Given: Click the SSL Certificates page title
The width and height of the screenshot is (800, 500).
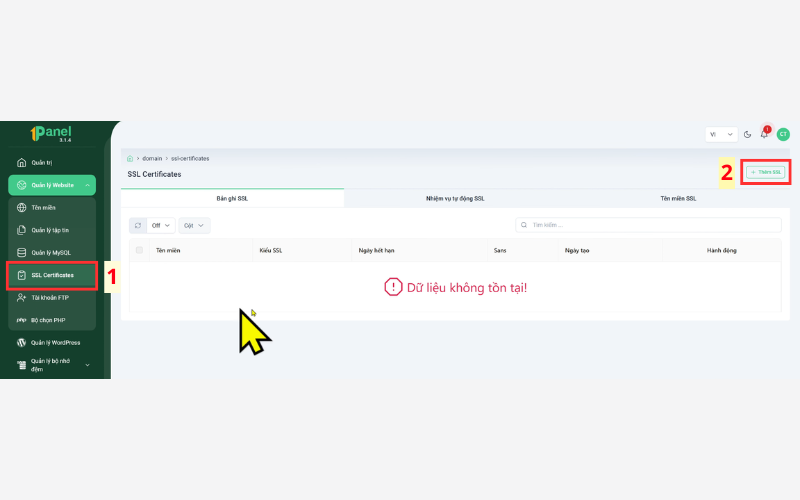Looking at the screenshot, I should pyautogui.click(x=154, y=174).
